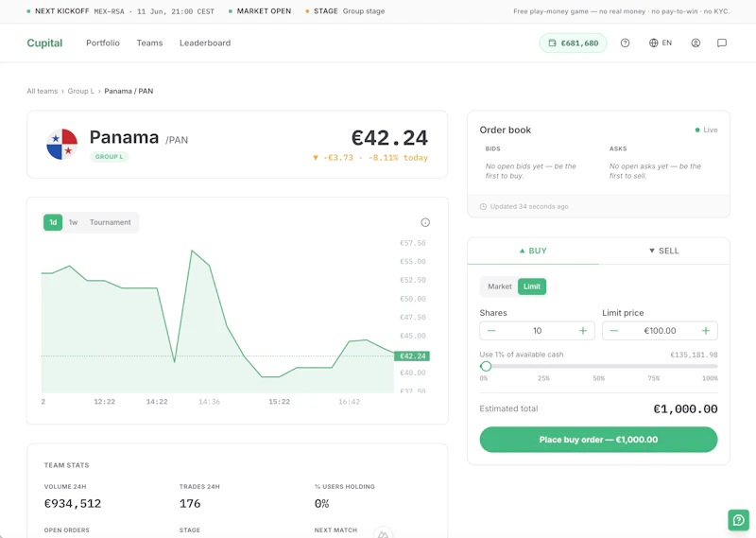Select the Limit order type

[532, 286]
